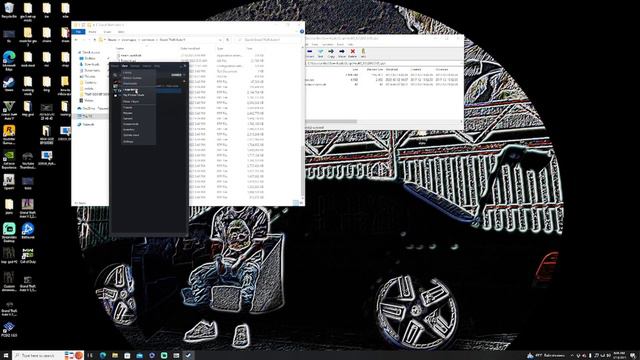The width and height of the screenshot is (640, 360).
Task: Click the blue help icon in Explorer
Action: tap(302, 31)
